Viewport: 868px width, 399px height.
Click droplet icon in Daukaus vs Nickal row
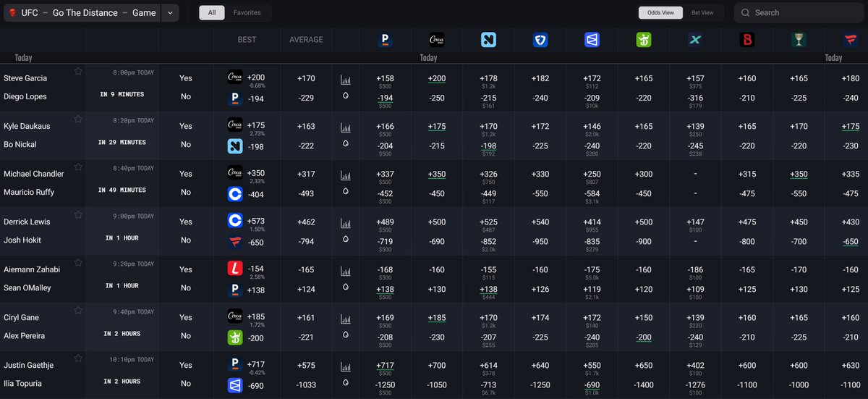346,143
